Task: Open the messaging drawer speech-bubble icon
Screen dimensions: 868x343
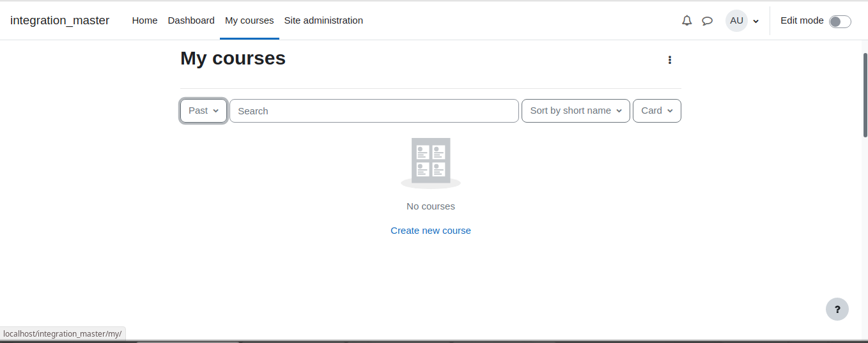Action: tap(708, 20)
